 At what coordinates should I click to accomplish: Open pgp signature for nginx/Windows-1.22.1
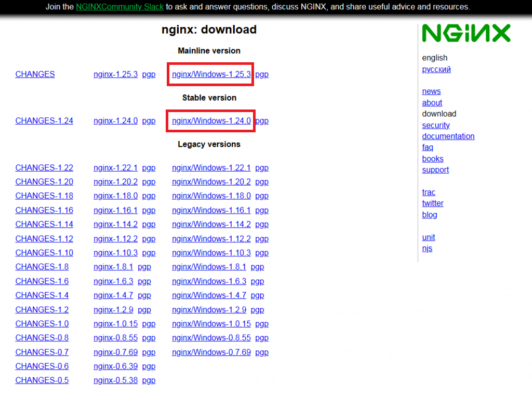(x=262, y=168)
